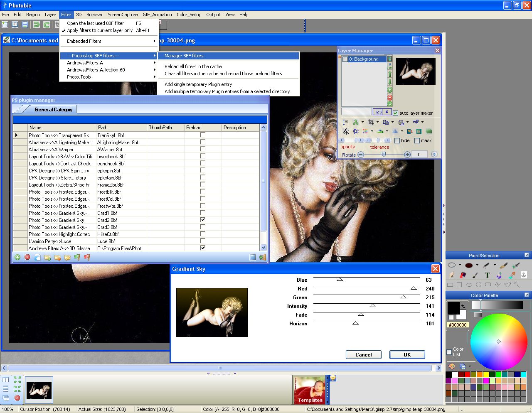Click Cancel in the Gradient Sky dialog
Screen dimensions: 532x413
[364, 354]
